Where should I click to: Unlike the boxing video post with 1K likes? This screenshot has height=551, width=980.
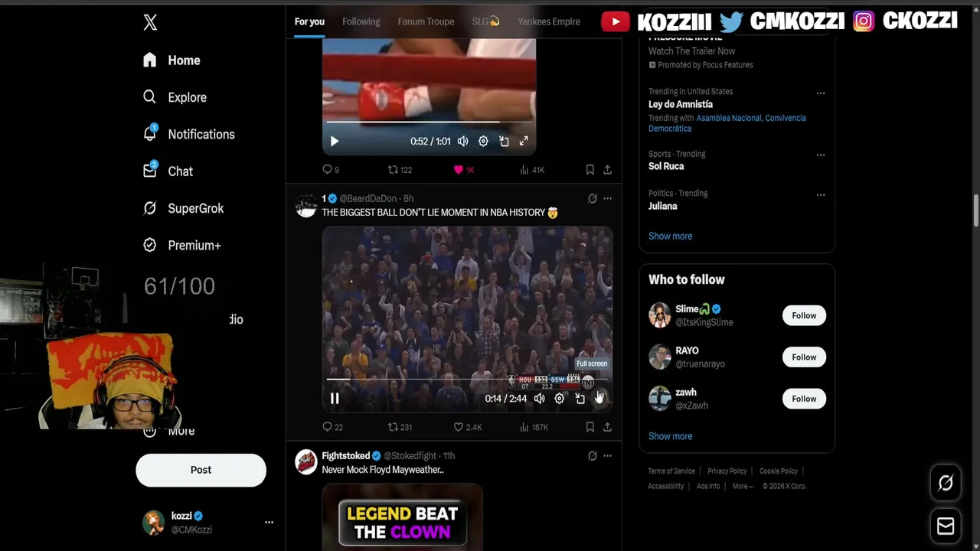point(464,170)
